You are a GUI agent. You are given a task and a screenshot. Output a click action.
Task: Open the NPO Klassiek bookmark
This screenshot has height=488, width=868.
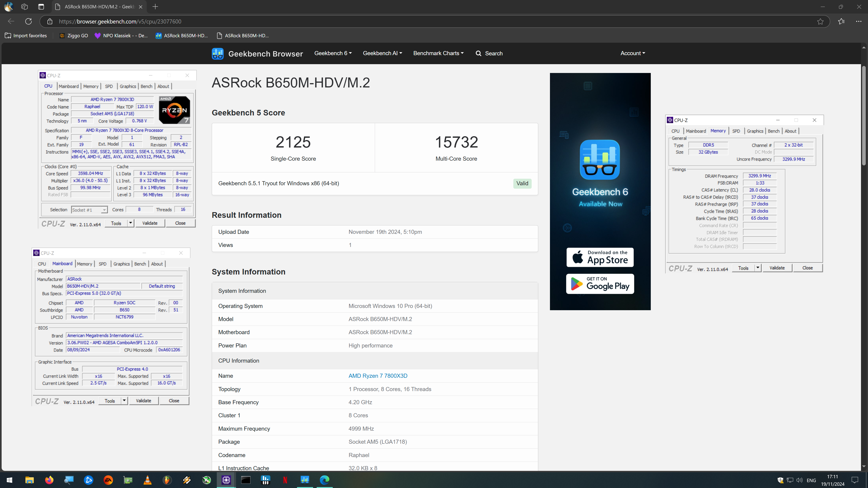pos(121,36)
